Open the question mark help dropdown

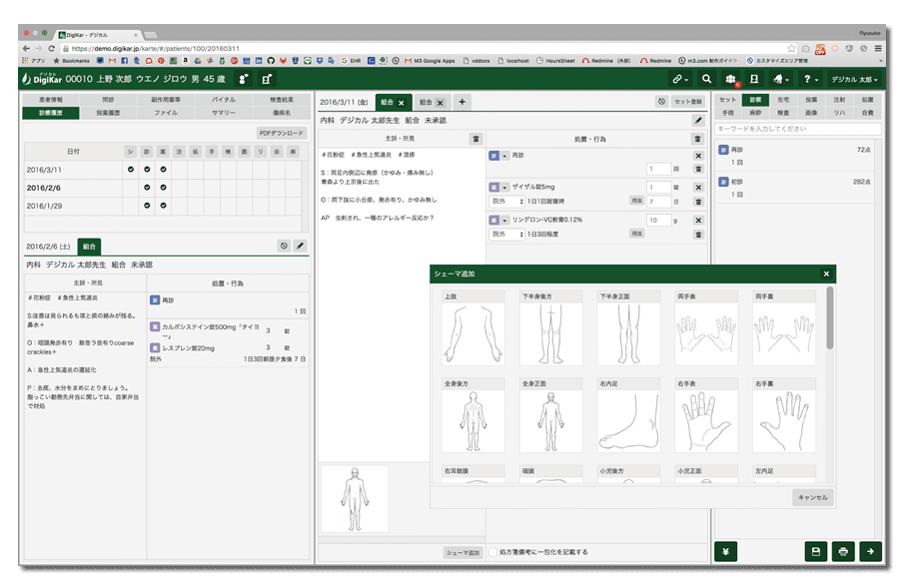click(810, 79)
